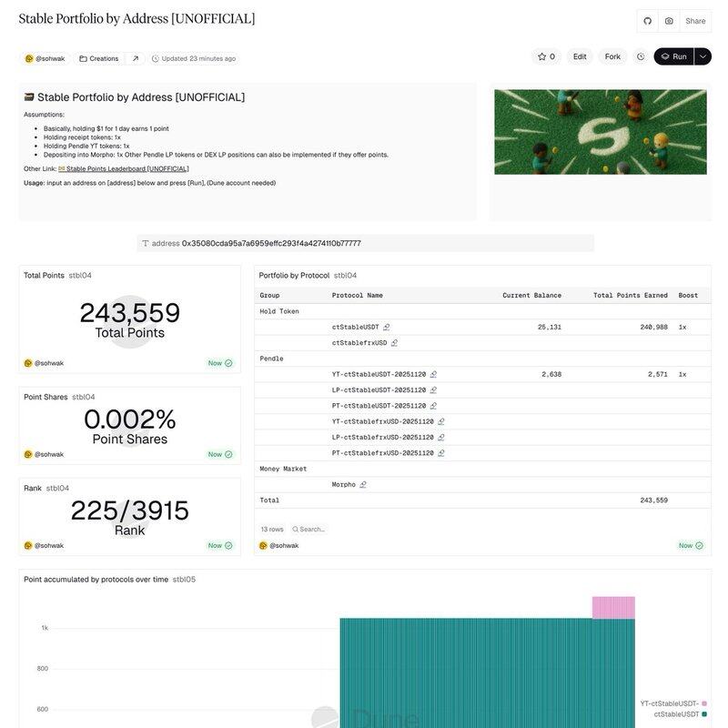Click the Fork button
728x728 pixels.
coord(612,56)
